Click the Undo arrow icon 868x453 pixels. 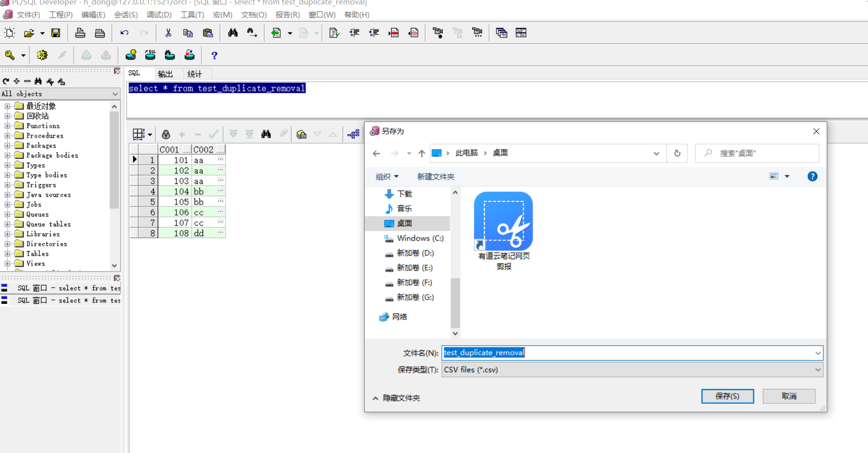(123, 32)
